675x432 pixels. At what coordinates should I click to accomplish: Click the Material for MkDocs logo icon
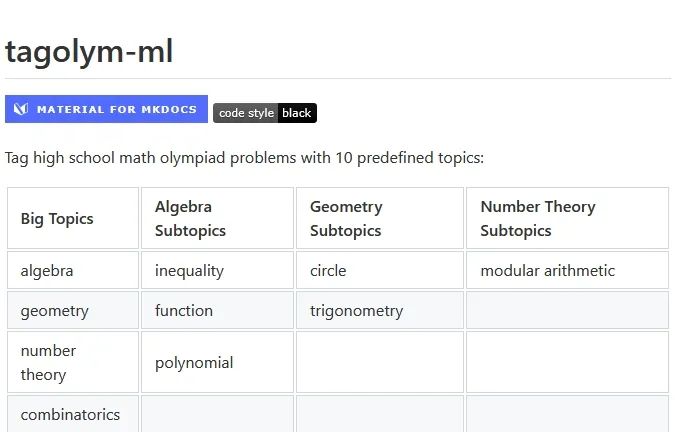click(x=21, y=109)
